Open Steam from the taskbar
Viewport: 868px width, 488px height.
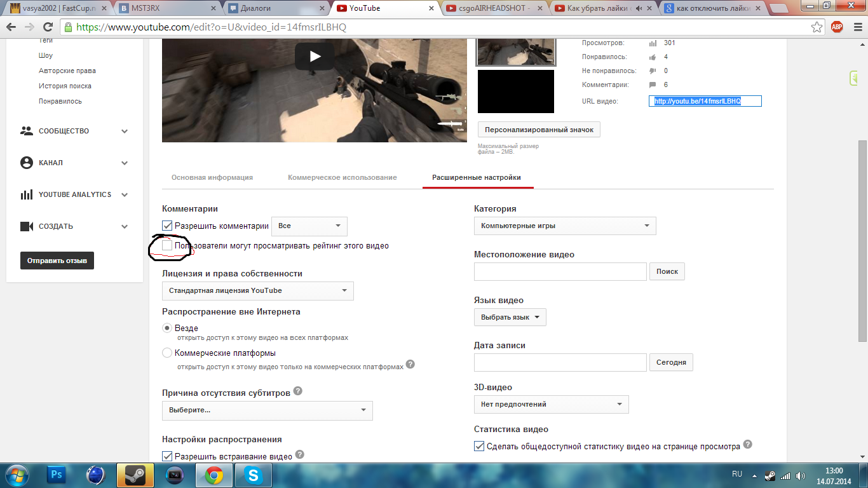click(x=135, y=475)
